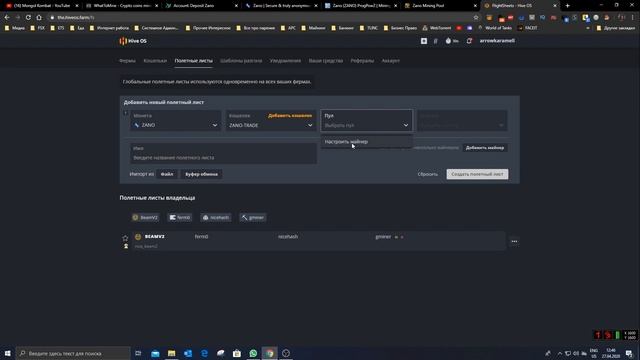Open the Шаблоны разгона tab
Screen dimensions: 640x360
[241, 61]
